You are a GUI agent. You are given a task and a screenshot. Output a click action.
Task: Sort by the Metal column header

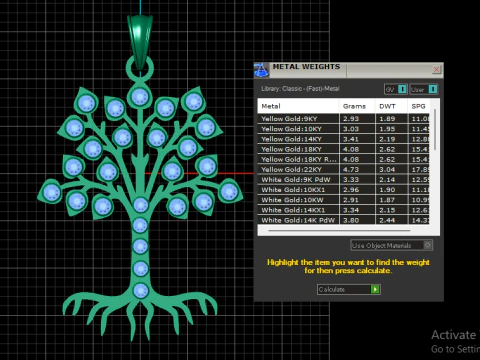point(298,106)
